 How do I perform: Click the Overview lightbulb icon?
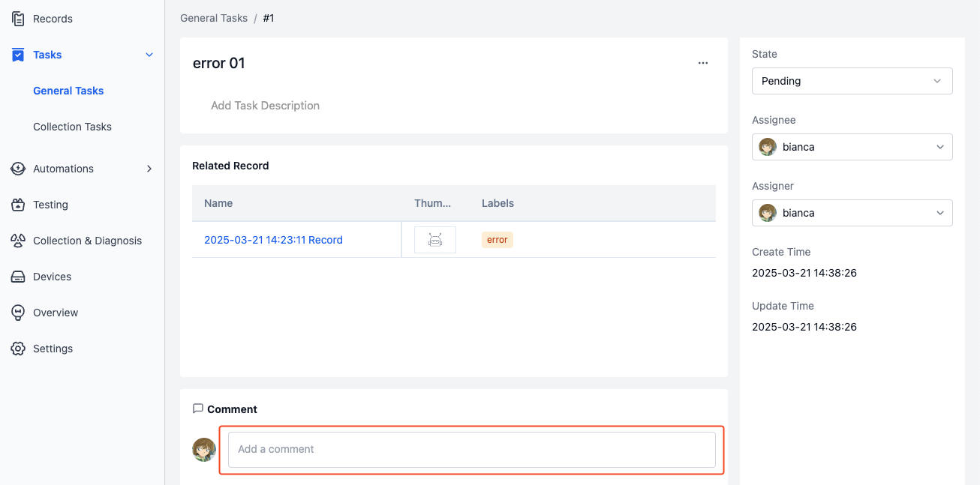(18, 313)
